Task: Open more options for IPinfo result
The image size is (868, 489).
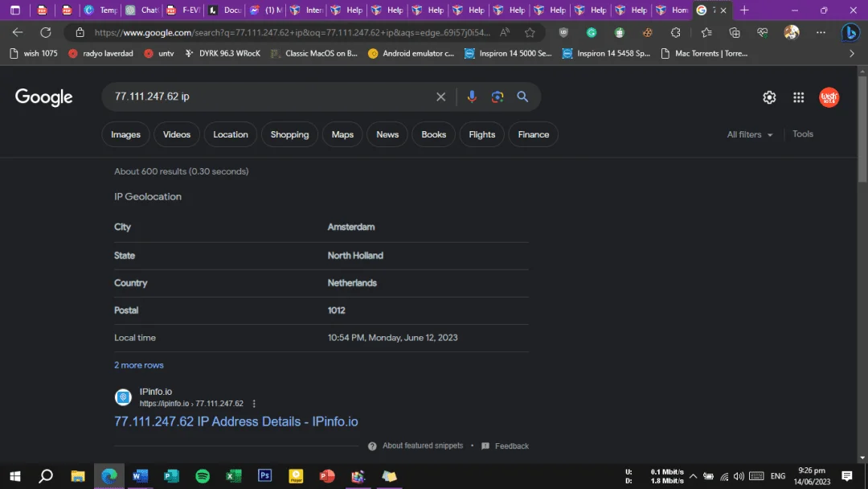Action: (254, 404)
